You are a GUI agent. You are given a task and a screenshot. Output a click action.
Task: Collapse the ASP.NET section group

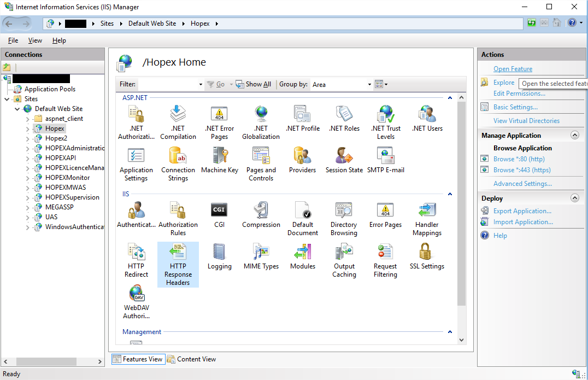click(x=450, y=98)
